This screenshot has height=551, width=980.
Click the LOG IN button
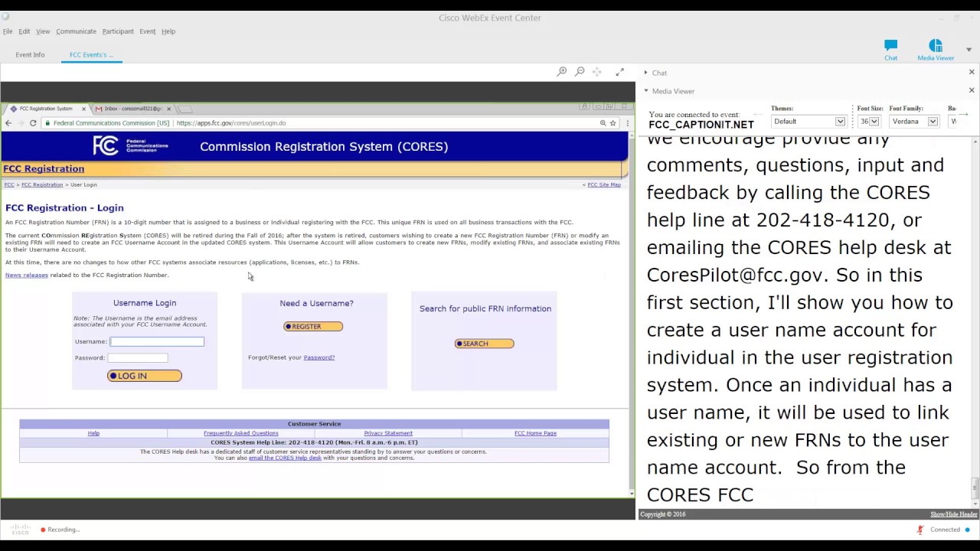click(x=145, y=376)
